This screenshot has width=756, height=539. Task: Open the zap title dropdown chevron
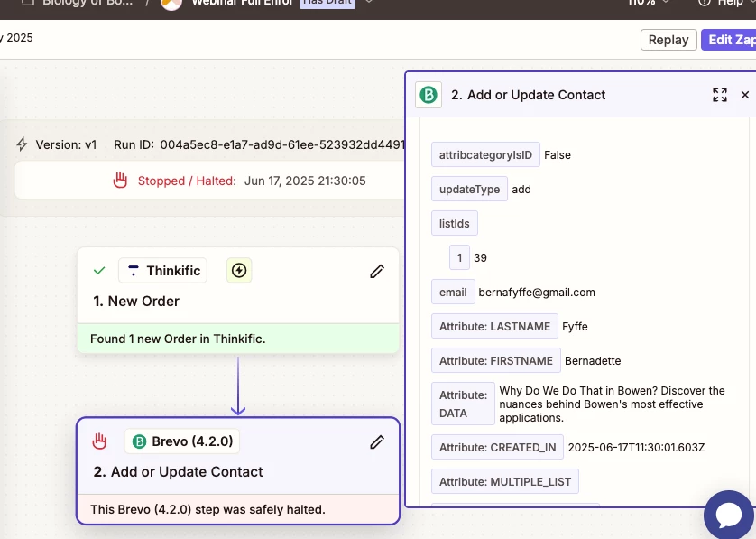coord(369,2)
